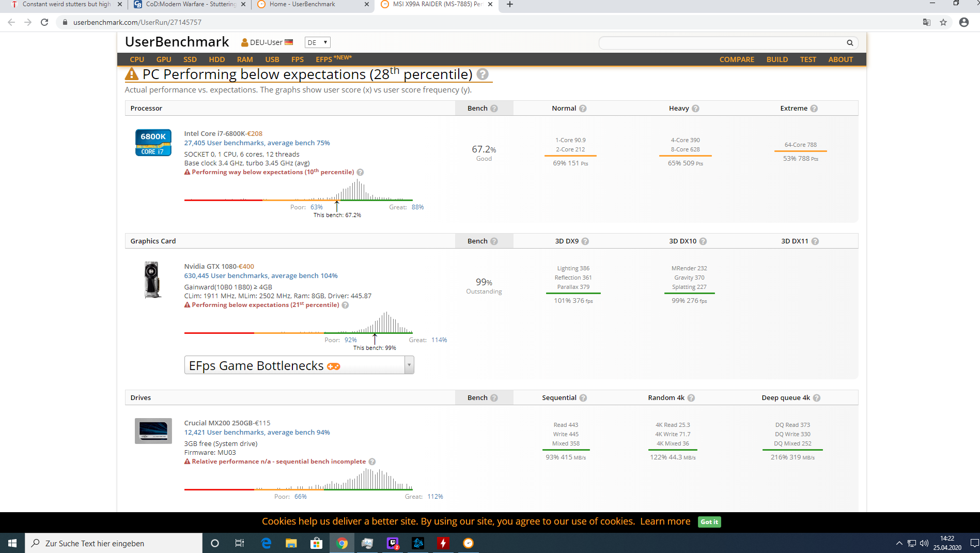The height and width of the screenshot is (553, 980).
Task: Click the GTX 1080 graphics card image
Action: click(x=152, y=280)
